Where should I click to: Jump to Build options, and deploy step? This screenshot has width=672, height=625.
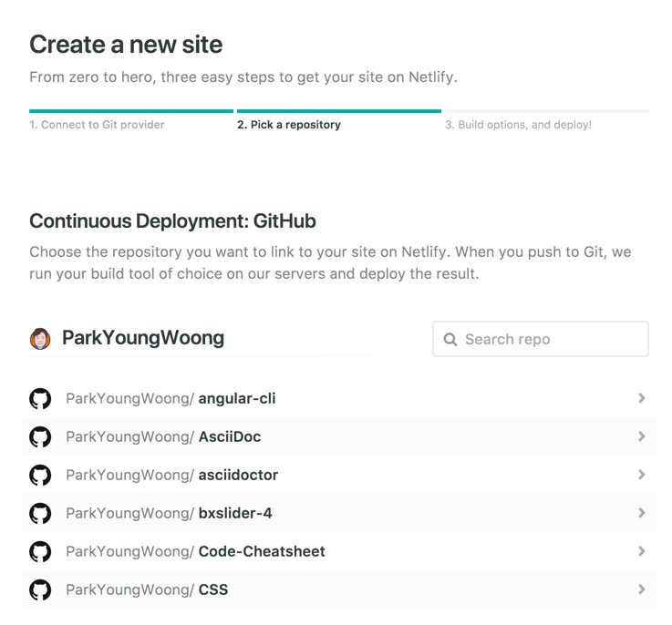point(518,125)
